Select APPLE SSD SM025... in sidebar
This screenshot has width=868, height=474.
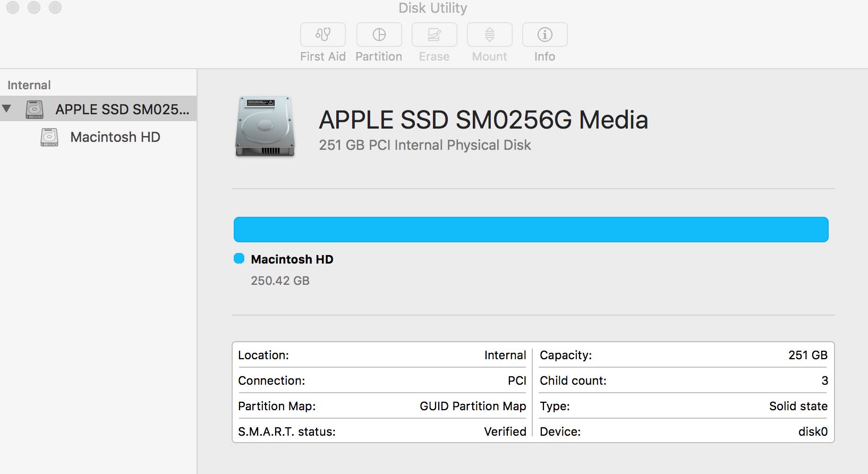(122, 109)
